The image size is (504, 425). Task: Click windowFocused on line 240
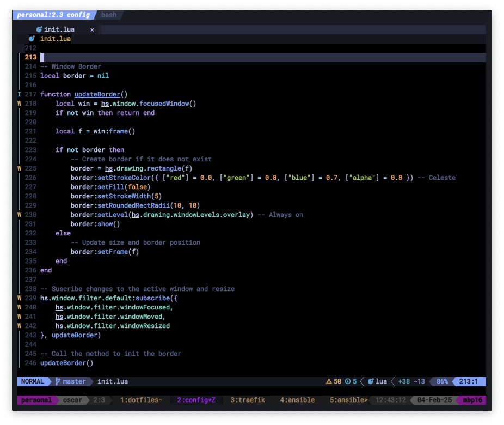(145, 307)
